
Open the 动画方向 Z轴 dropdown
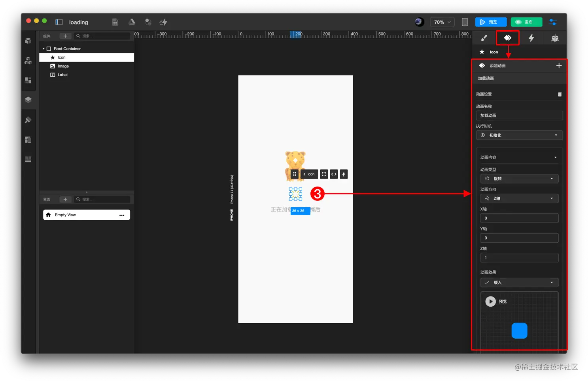(519, 198)
